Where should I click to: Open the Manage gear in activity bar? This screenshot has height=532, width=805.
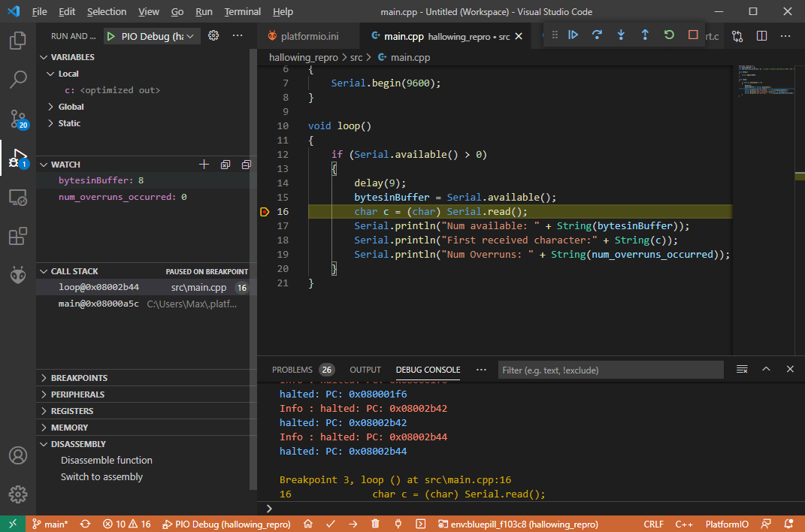tap(18, 494)
